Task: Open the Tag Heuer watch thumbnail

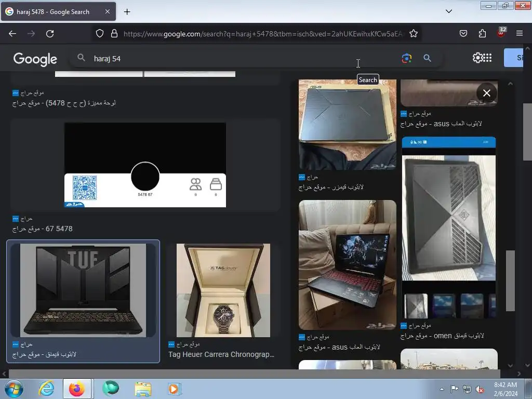Action: point(223,290)
